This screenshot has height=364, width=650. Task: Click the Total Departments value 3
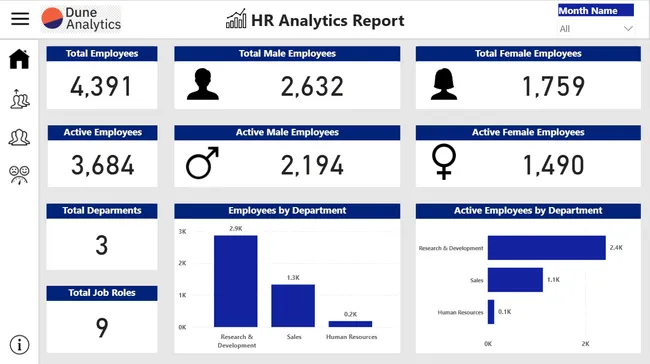102,245
